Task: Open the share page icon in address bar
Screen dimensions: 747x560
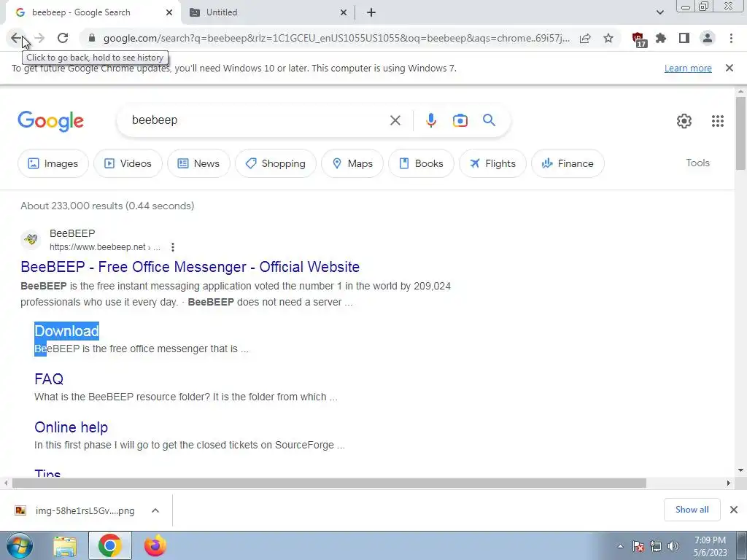Action: coord(585,38)
